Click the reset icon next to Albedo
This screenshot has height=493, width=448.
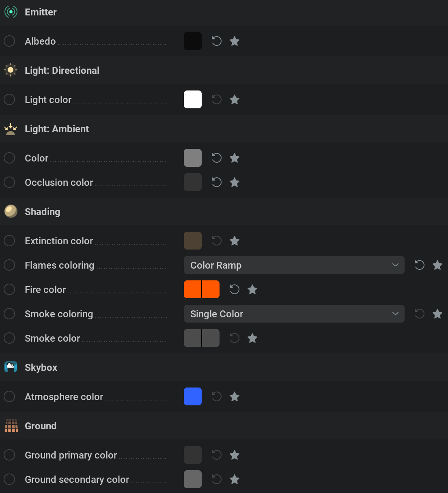point(217,41)
